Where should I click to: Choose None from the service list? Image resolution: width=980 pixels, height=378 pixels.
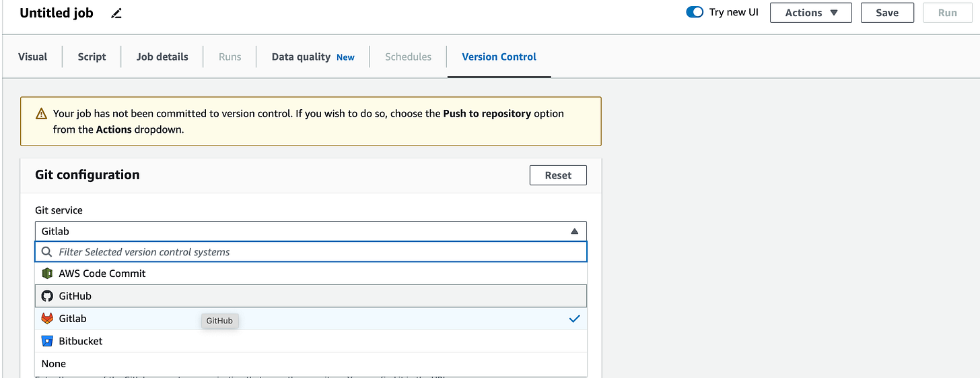click(311, 364)
